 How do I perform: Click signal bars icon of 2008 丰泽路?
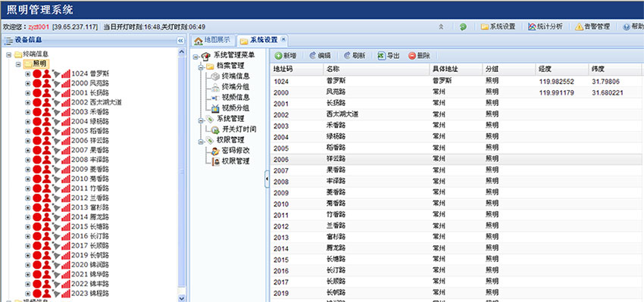(66, 160)
